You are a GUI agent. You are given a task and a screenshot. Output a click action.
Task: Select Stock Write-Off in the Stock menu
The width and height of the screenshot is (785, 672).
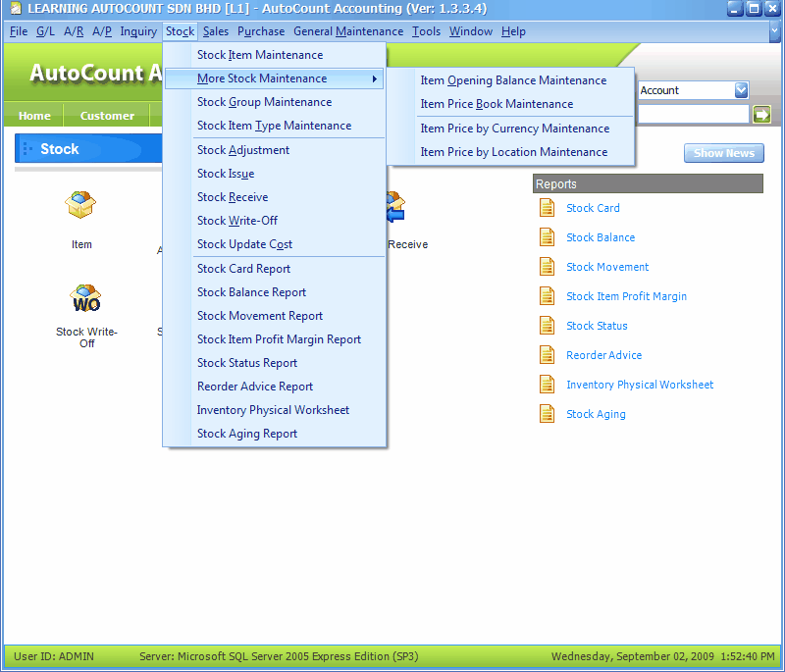(x=275, y=221)
